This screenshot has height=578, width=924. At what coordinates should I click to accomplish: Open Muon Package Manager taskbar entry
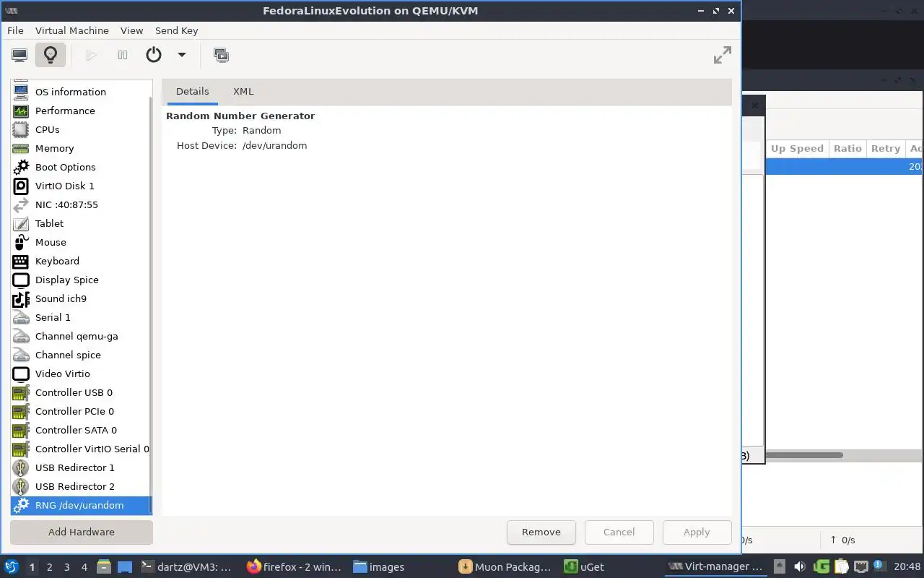[x=505, y=567]
